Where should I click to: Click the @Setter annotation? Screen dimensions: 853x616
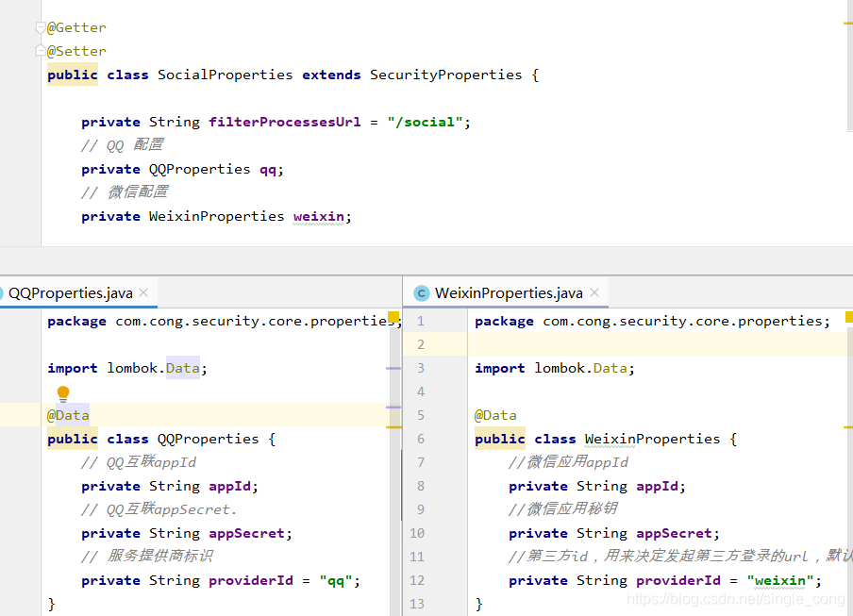tap(76, 51)
